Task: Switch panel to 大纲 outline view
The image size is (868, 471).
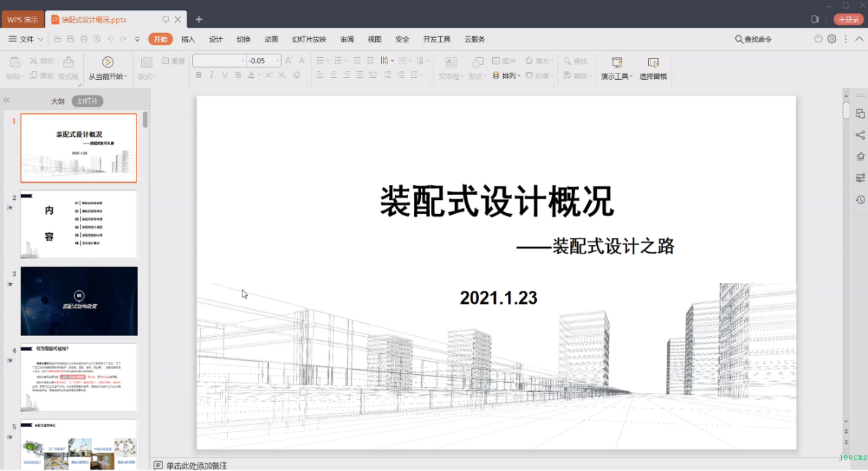Action: [57, 102]
